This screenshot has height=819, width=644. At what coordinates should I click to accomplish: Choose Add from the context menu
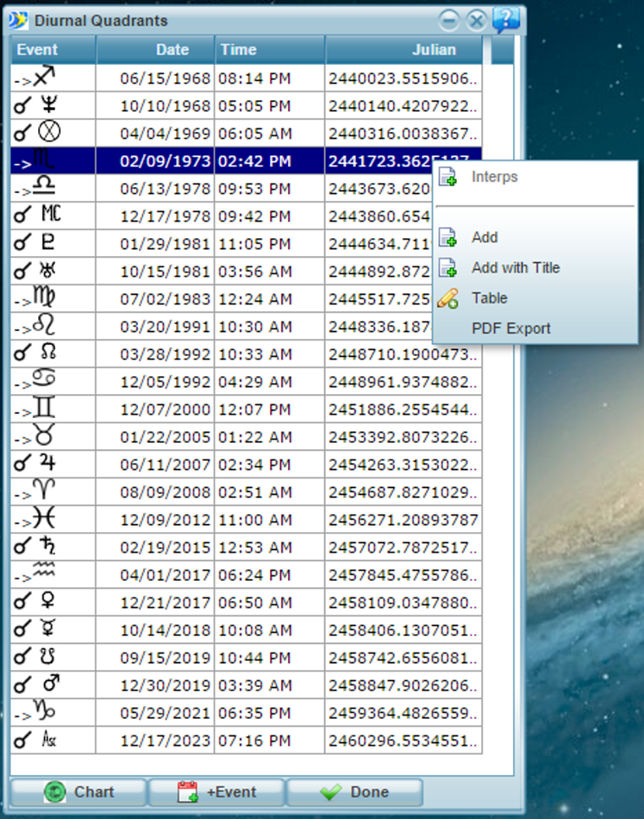484,237
